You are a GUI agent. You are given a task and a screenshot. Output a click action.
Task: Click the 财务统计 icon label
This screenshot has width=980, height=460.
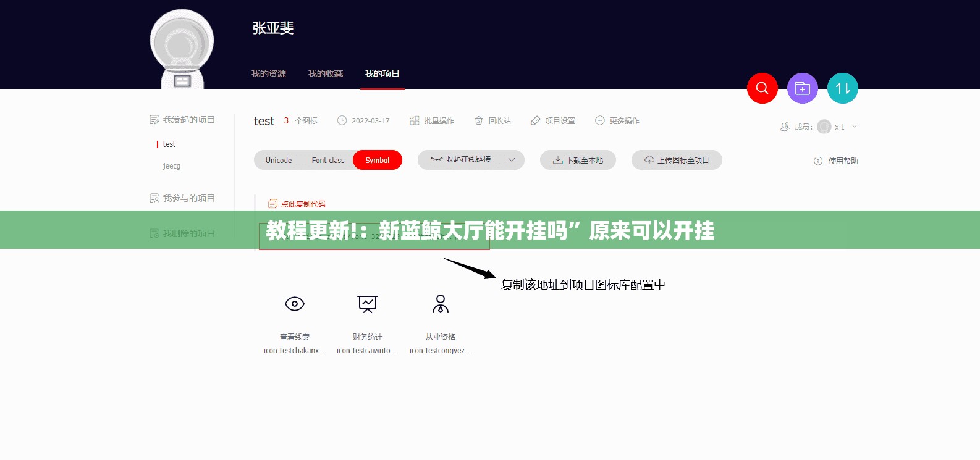pos(368,337)
